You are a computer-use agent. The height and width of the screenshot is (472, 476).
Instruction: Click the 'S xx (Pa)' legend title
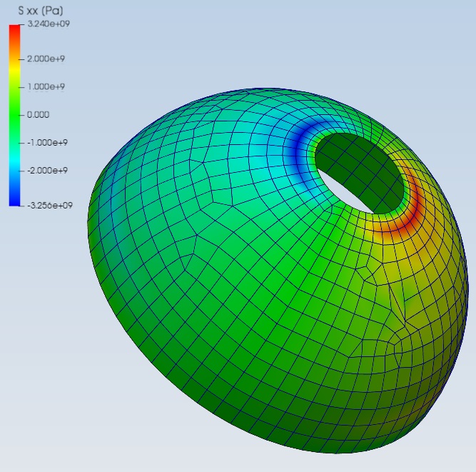pos(39,12)
